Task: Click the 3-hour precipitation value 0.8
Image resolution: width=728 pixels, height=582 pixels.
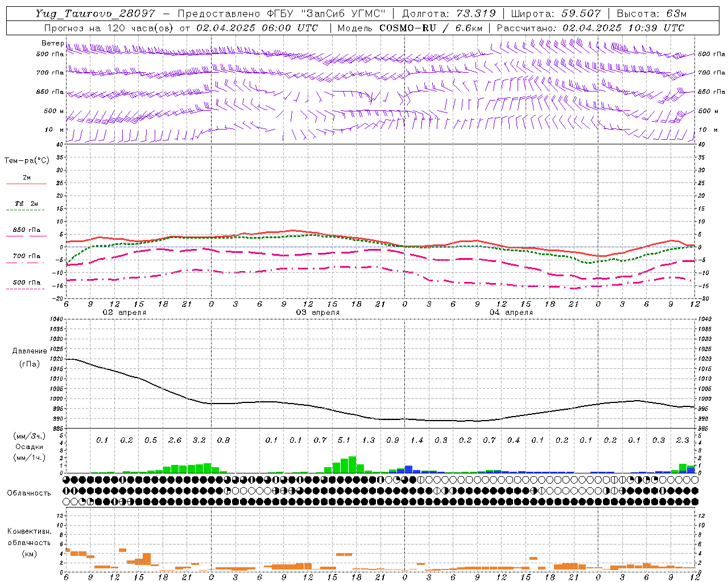Action: [x=224, y=440]
